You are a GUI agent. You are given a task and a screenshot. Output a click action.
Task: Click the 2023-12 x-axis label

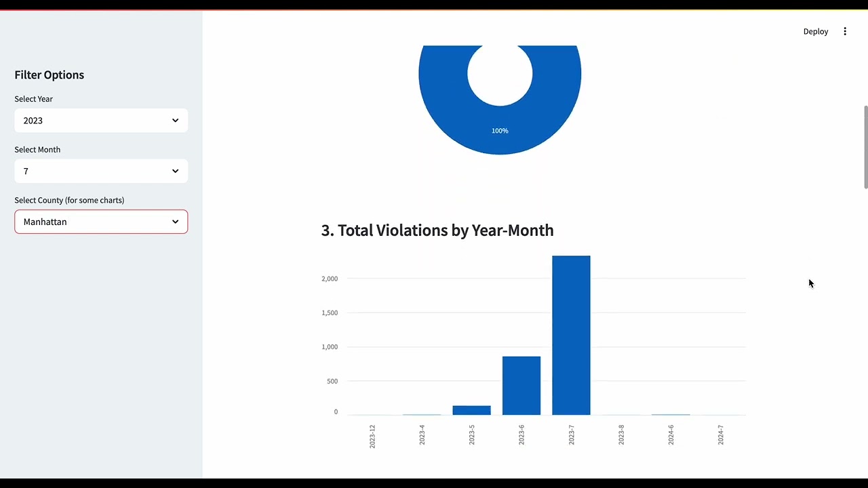pos(372,436)
